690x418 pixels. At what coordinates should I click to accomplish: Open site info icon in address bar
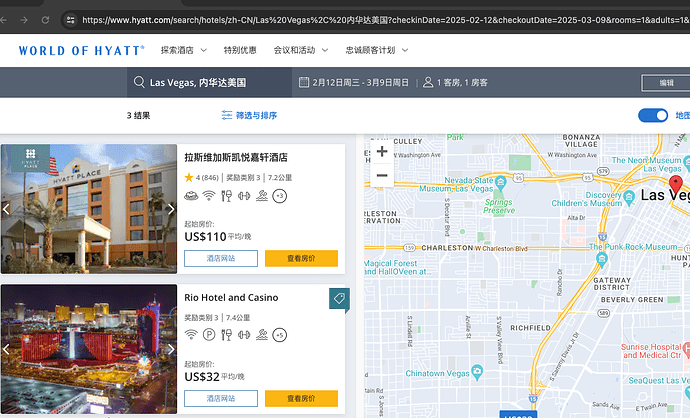click(x=71, y=20)
